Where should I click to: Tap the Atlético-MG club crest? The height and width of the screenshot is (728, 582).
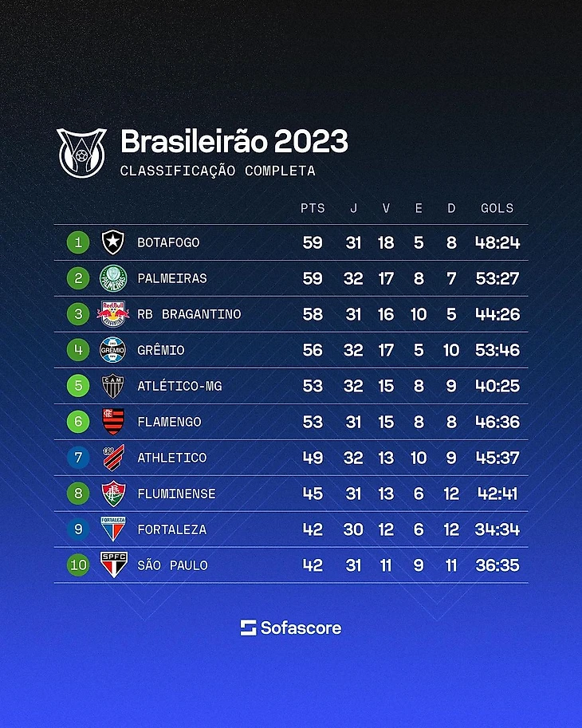[112, 386]
